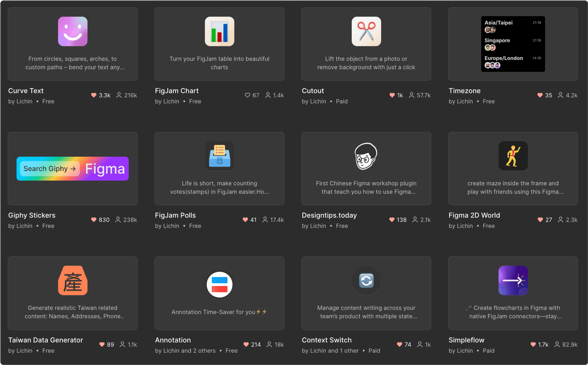Open the FigJam Chart title link

(177, 91)
